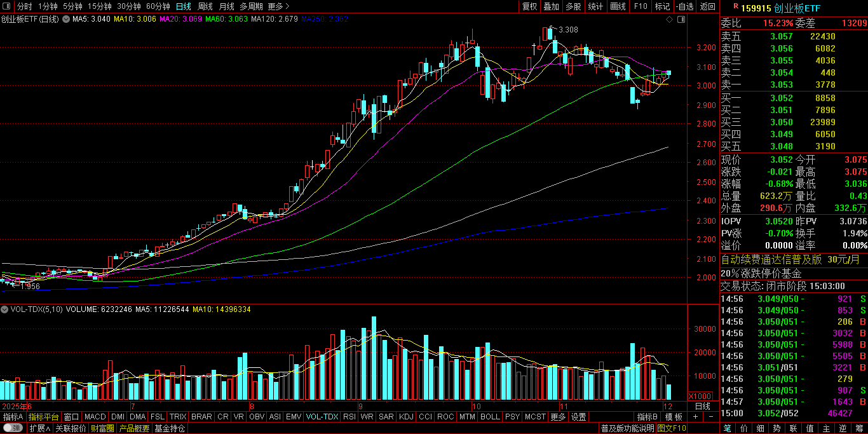Click the diamond icon above the chart
The height and width of the screenshot is (434, 868).
click(x=669, y=20)
